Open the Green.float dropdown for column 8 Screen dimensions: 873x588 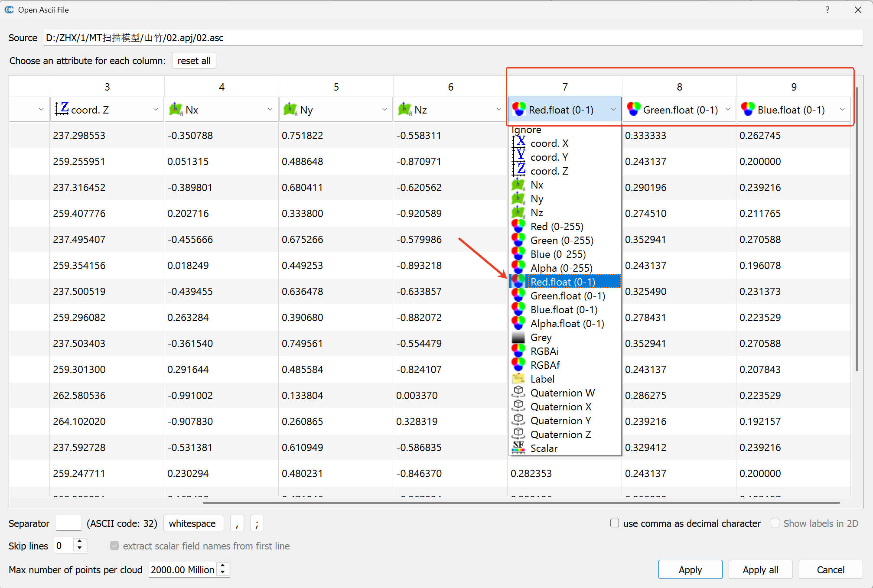point(728,109)
